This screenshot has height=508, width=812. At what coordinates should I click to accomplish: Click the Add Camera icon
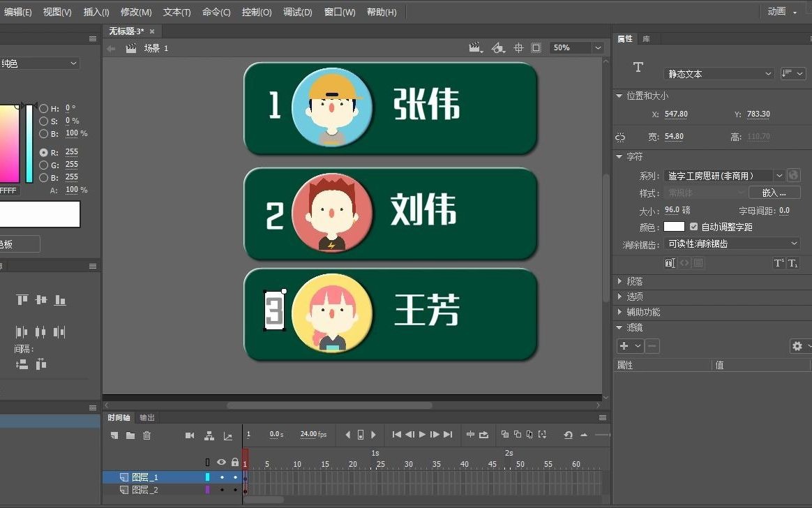point(190,435)
